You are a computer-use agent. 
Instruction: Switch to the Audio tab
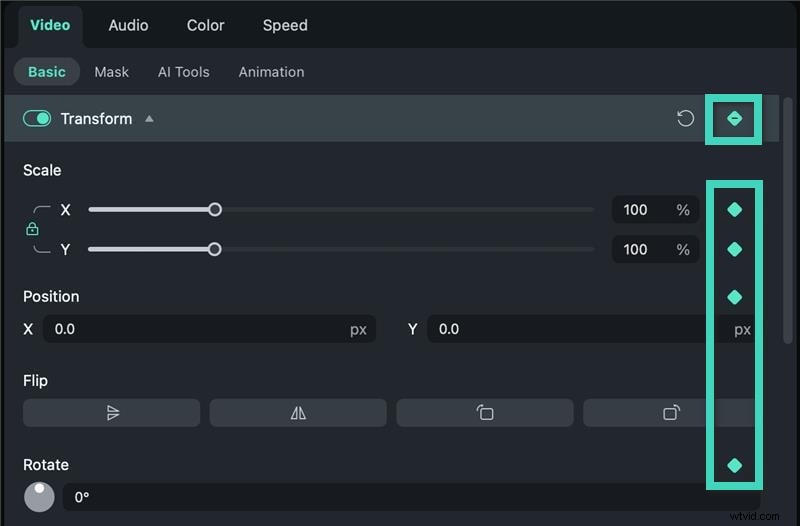coord(128,25)
